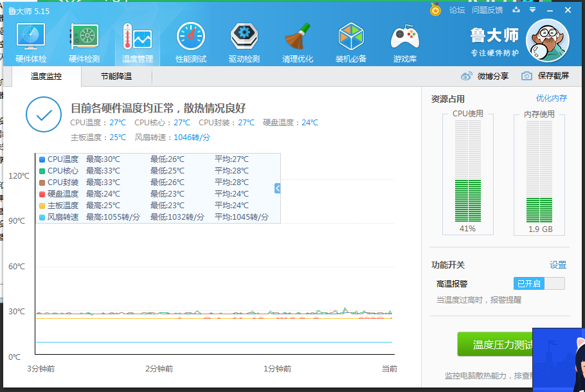Click the 41% CPU usage value

tap(467, 229)
